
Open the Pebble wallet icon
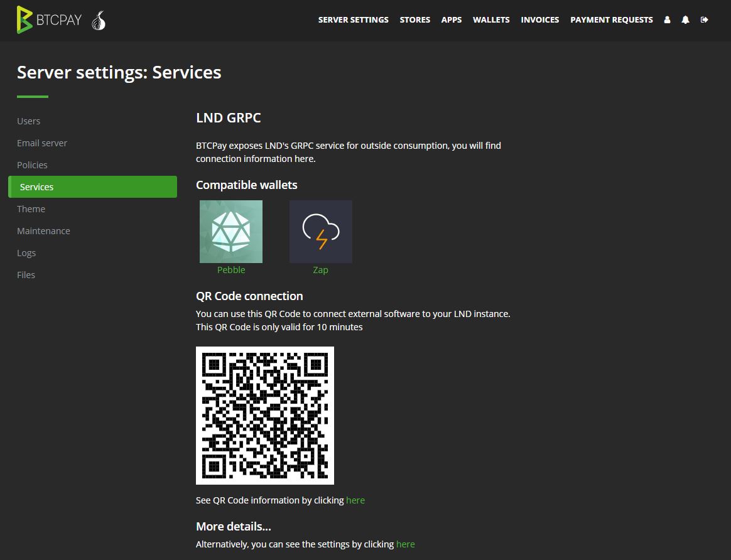[230, 232]
